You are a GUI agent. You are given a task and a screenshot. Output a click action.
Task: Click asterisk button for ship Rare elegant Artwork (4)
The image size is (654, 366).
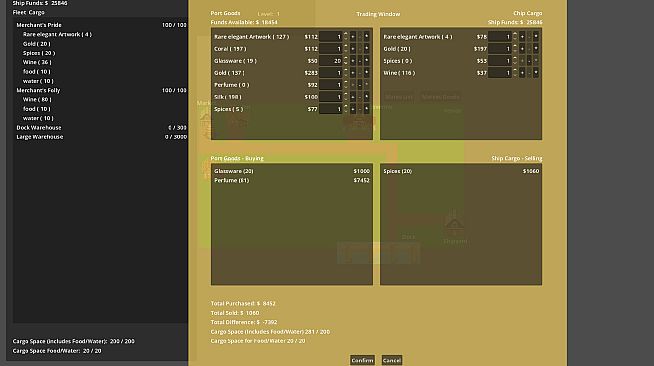[536, 37]
